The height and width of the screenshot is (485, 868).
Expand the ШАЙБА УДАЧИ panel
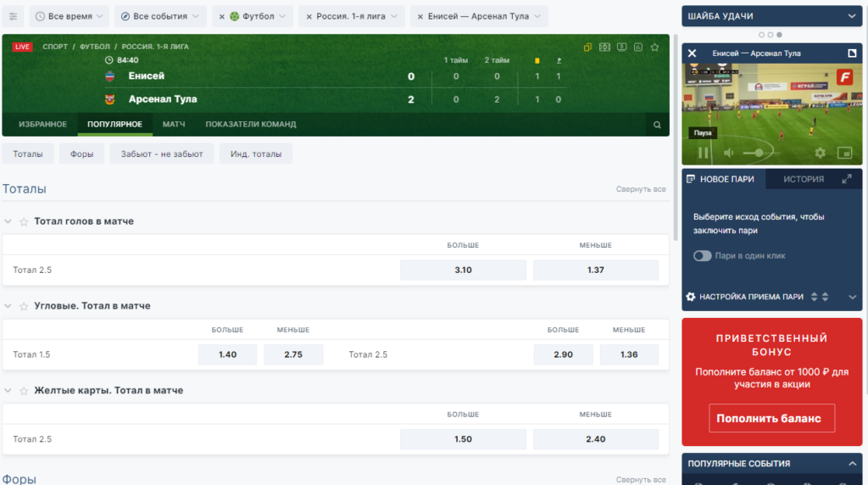(x=852, y=16)
